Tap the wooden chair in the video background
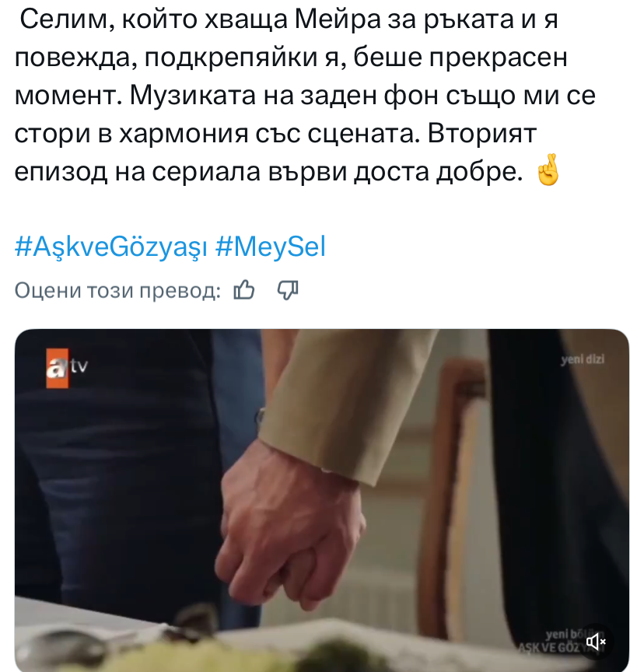644x672 pixels. coord(454,493)
